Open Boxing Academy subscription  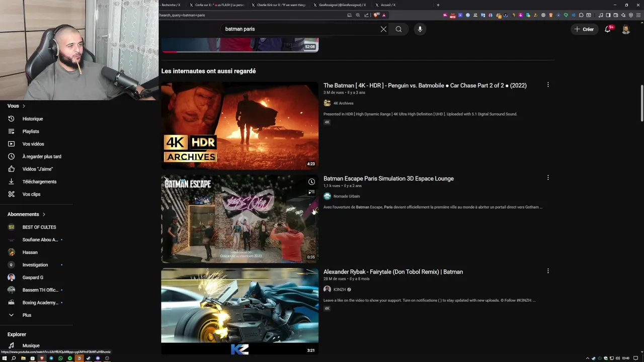point(40,303)
